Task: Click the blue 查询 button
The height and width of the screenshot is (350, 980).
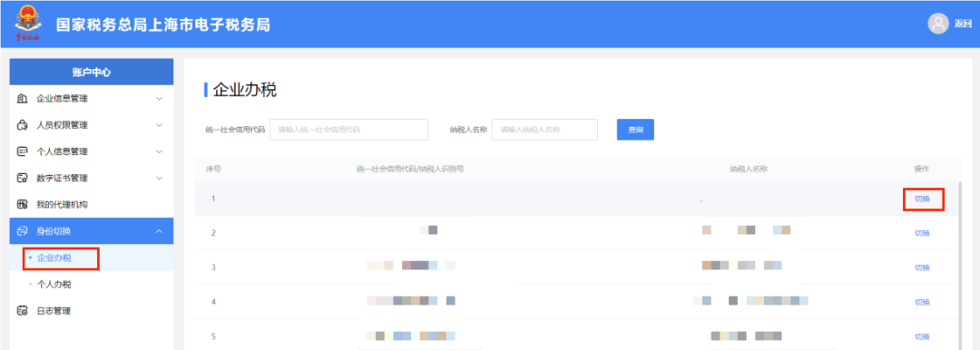Action: click(635, 130)
